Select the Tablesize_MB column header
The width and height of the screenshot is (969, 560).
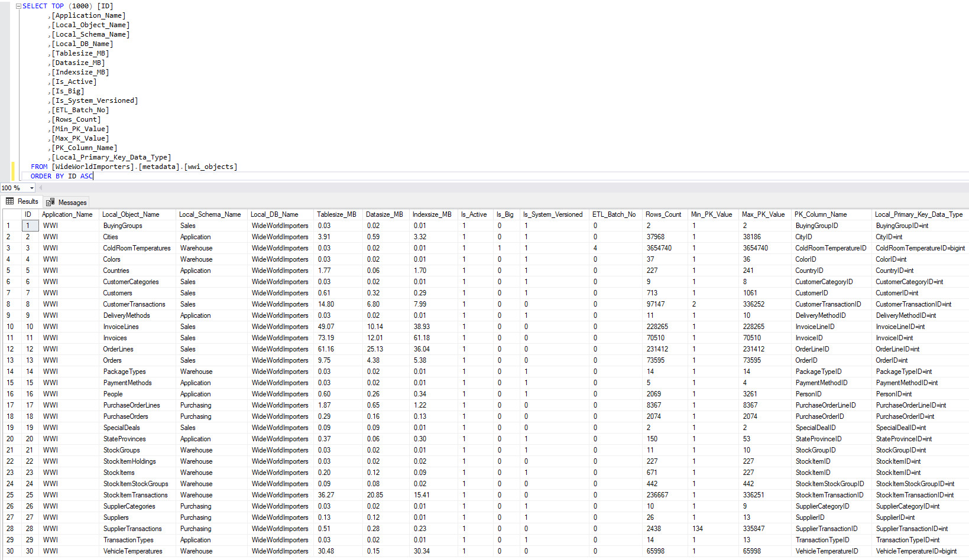[338, 214]
